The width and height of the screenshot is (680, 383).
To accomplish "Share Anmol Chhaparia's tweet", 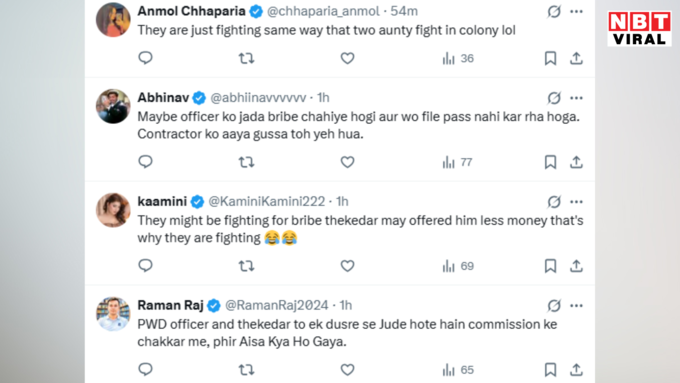I will pos(576,58).
